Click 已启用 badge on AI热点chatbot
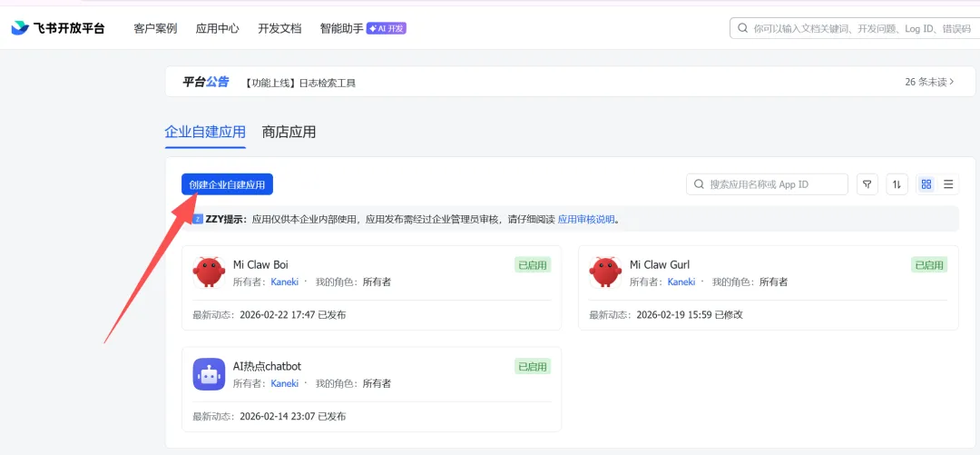 (533, 366)
